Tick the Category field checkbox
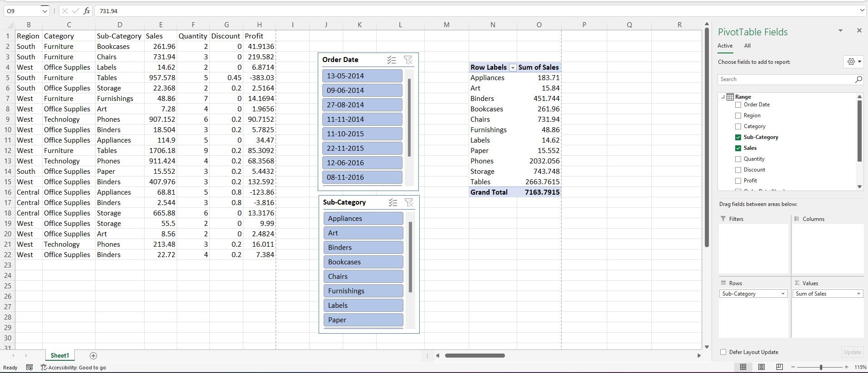 pos(738,127)
